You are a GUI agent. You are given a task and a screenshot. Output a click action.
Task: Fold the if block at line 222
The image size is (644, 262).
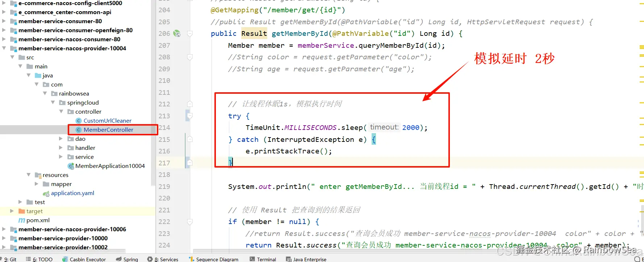pos(189,221)
